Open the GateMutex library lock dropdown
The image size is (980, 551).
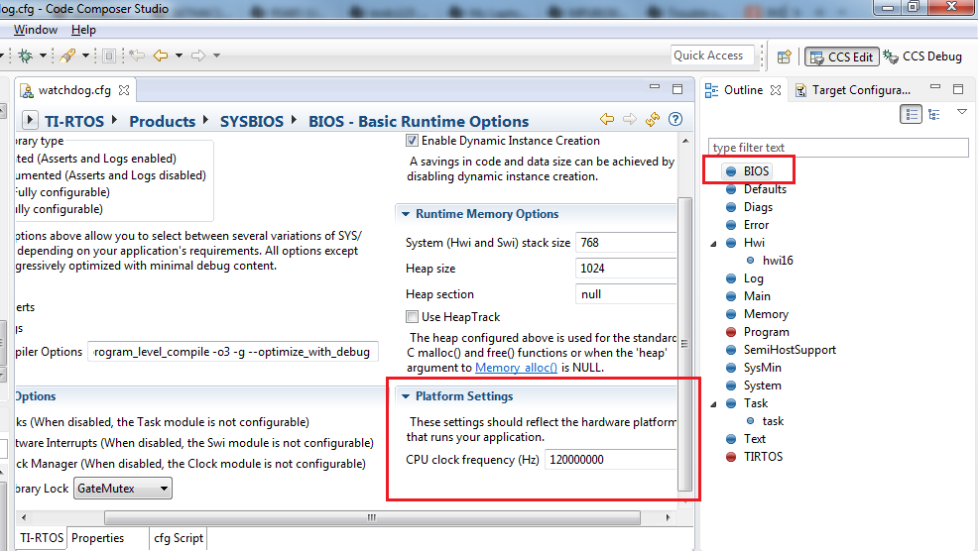[123, 488]
